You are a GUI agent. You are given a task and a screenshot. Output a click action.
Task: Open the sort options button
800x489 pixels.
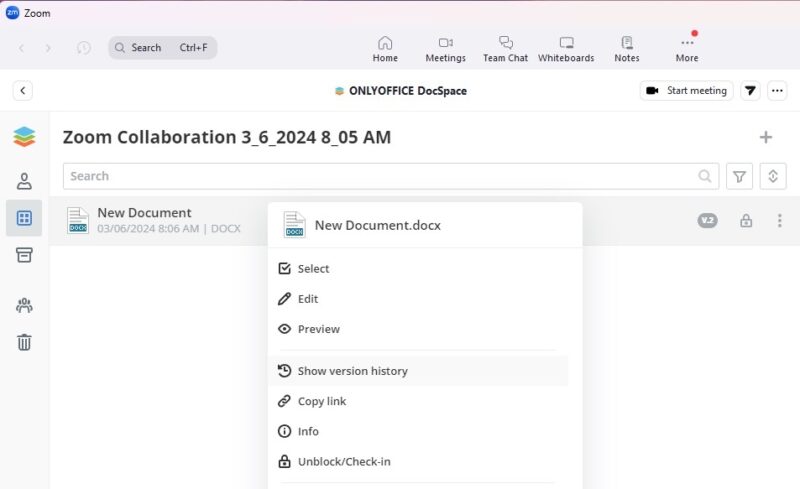pyautogui.click(x=772, y=176)
